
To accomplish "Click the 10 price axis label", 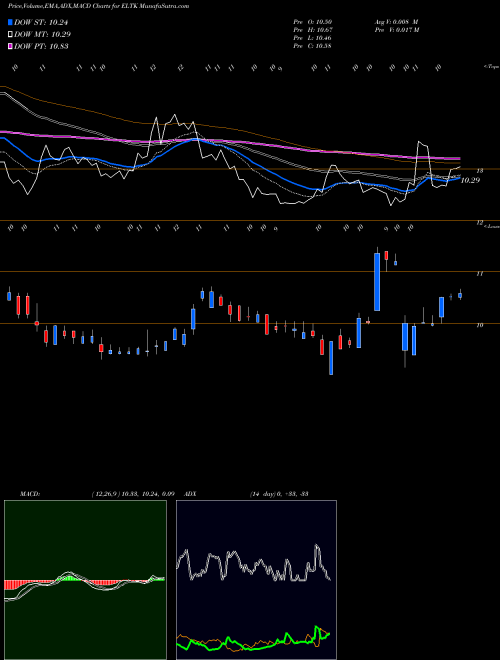I will click(x=479, y=325).
